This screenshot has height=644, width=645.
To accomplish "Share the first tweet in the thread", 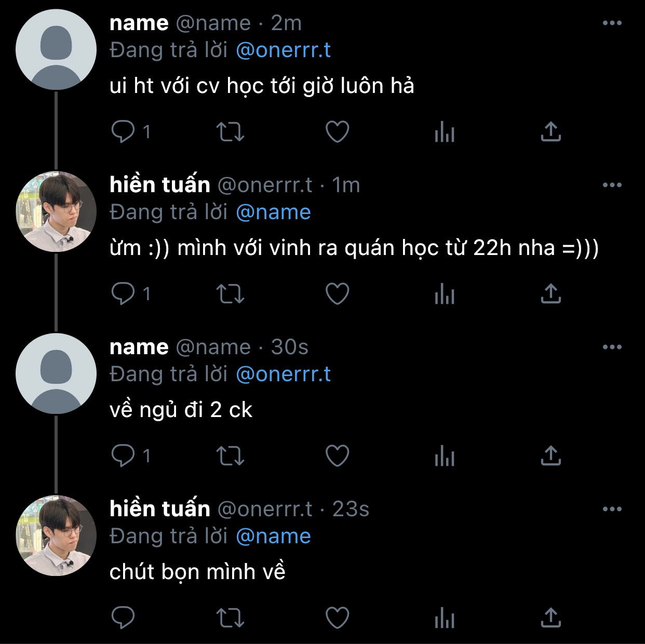I will click(x=550, y=132).
